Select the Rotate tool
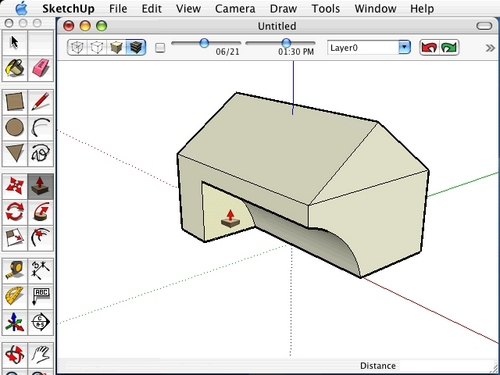This screenshot has width=500, height=375. 15,212
